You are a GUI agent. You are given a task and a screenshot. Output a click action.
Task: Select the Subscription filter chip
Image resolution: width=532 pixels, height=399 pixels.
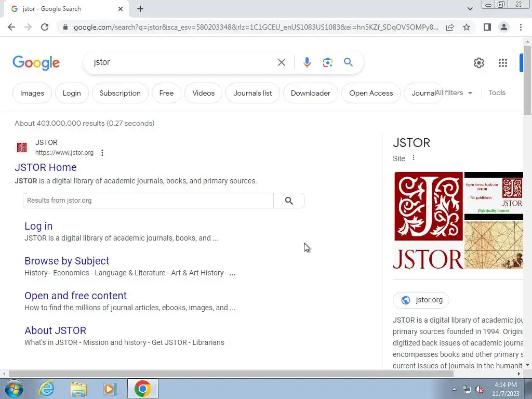120,93
